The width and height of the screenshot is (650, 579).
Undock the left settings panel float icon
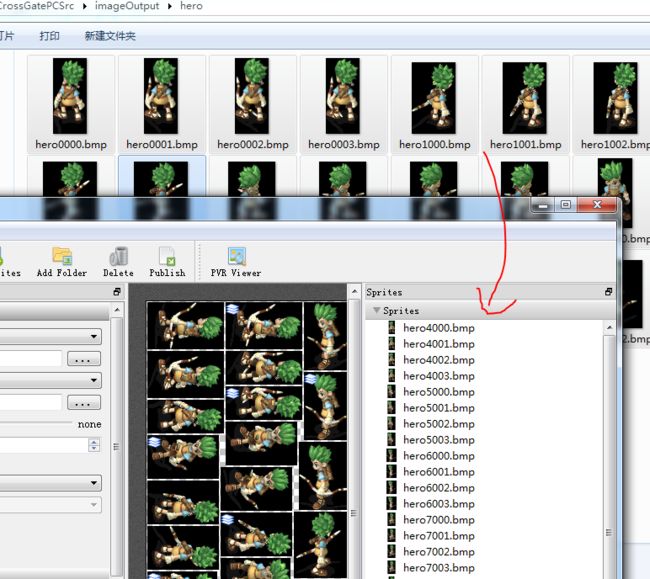tap(117, 292)
